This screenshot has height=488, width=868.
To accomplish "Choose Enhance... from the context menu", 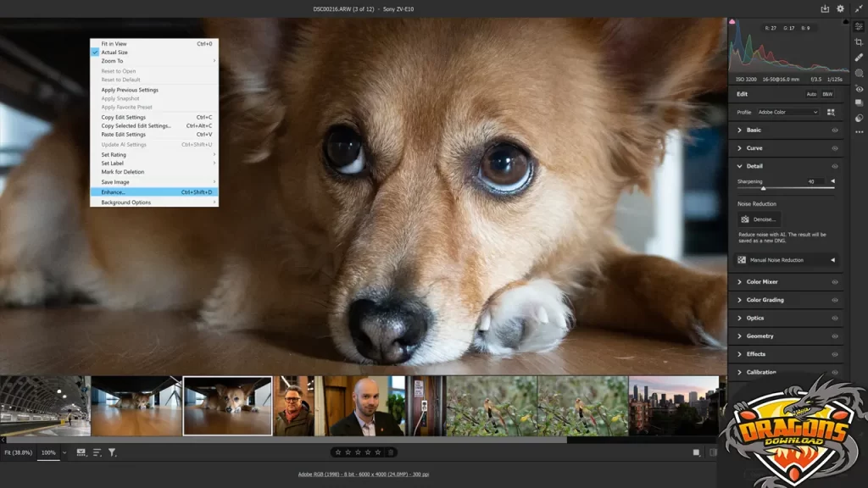I will (113, 192).
